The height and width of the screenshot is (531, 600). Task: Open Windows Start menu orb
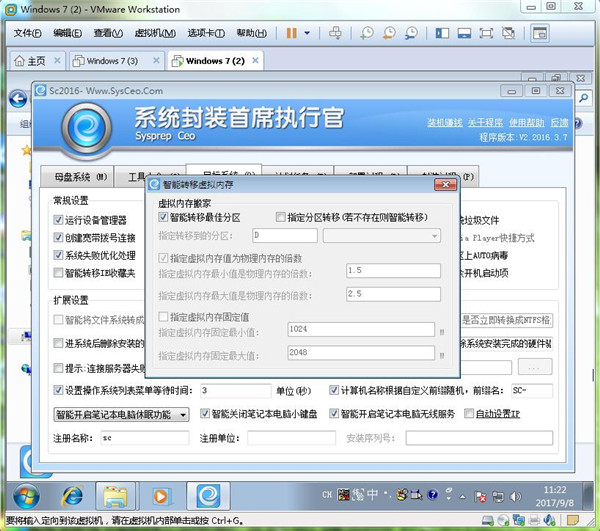(26, 496)
